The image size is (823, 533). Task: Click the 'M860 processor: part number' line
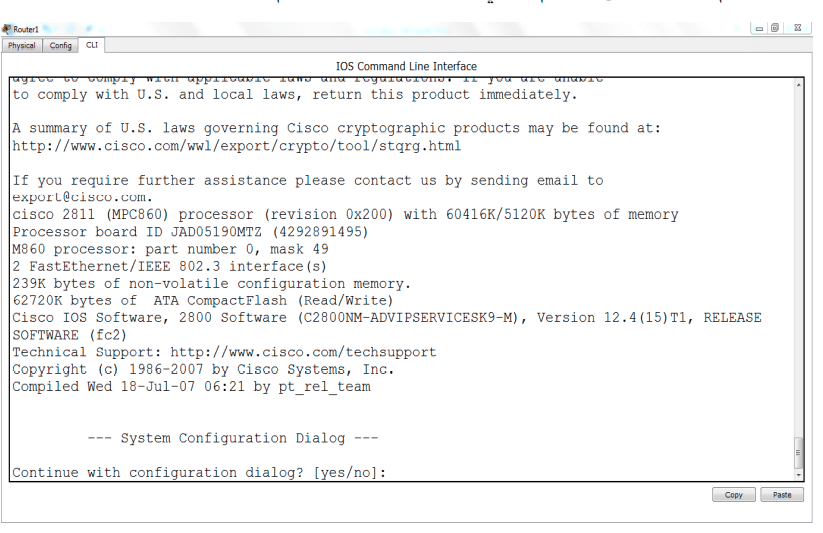(x=171, y=249)
